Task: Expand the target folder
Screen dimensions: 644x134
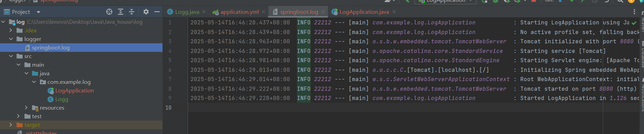Action: point(11,125)
